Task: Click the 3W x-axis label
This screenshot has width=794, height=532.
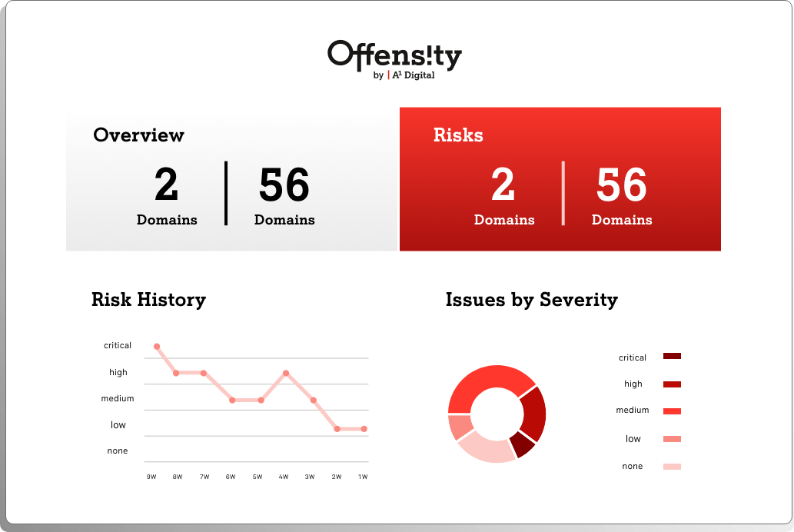Action: 310,477
